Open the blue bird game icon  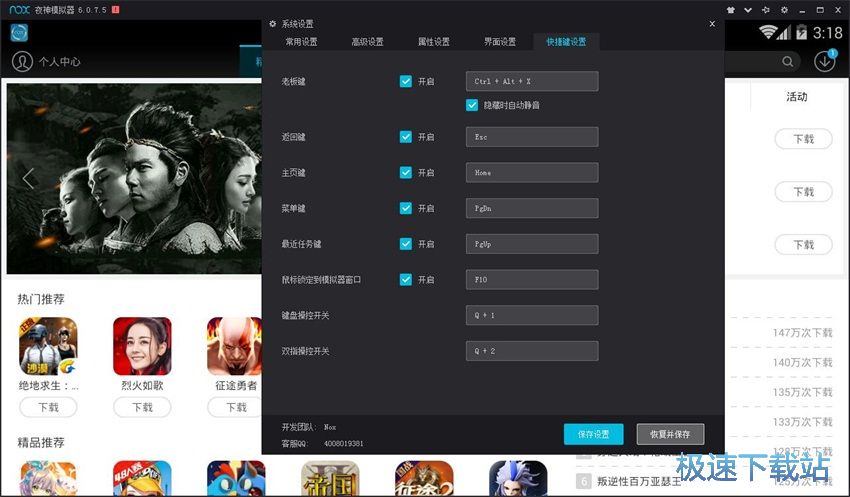point(236,479)
